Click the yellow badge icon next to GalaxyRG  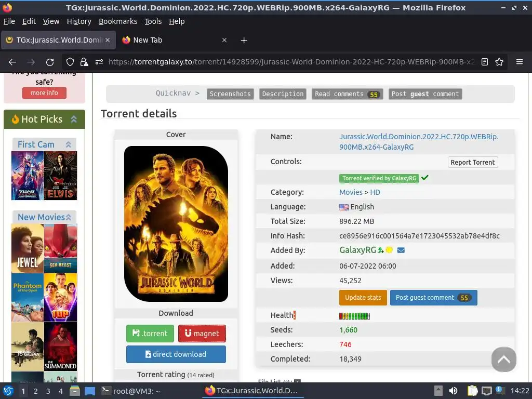389,250
